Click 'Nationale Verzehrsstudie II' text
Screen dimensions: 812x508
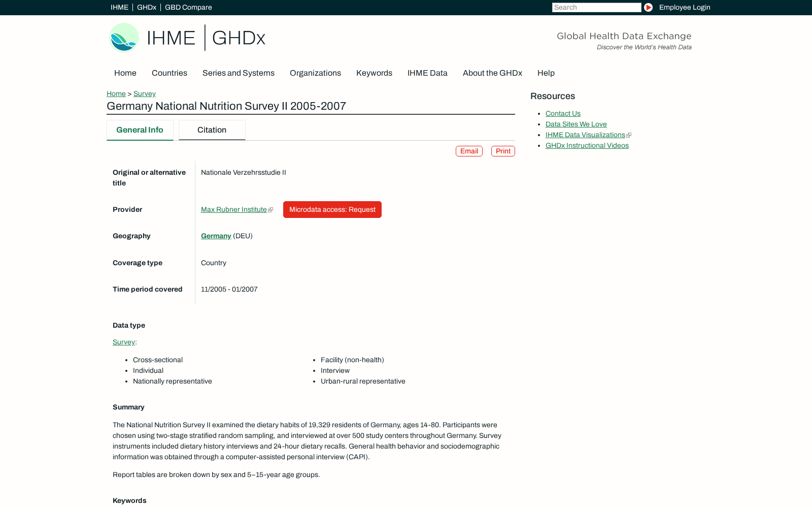244,172
